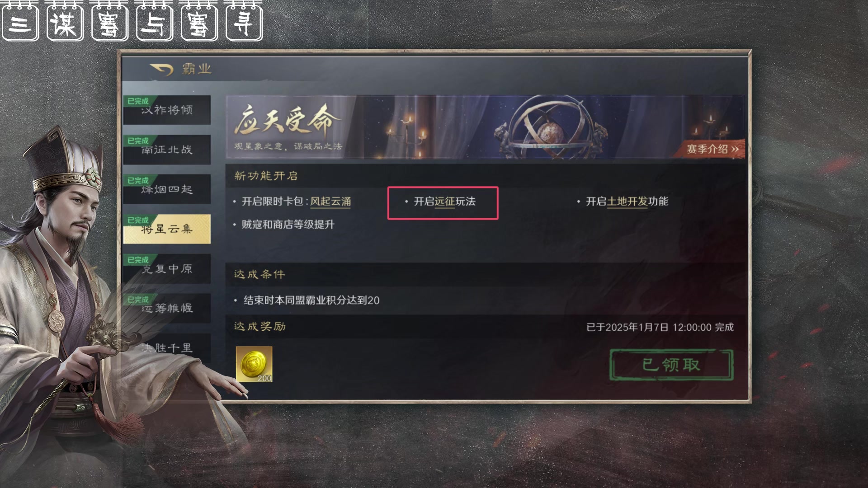Select the 汉祚将倾 chapter tab
868x488 pixels.
click(x=167, y=110)
